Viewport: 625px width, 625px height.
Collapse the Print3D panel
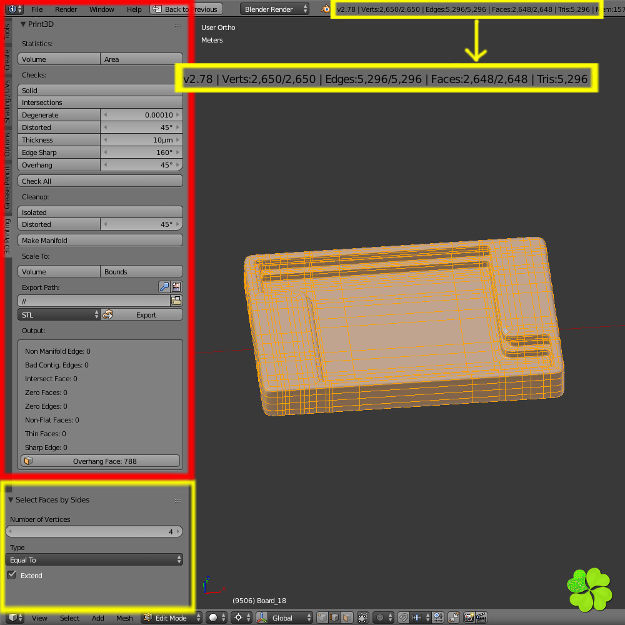[23, 24]
